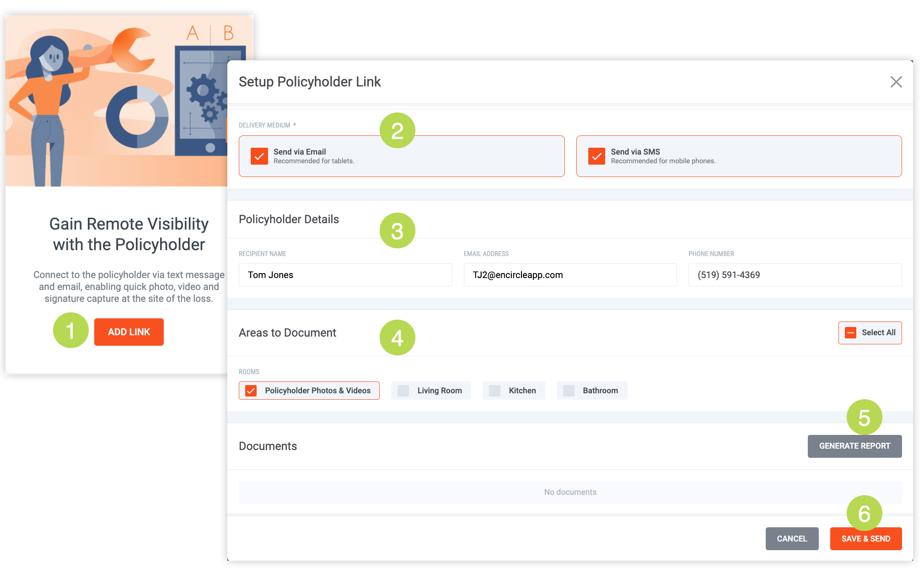The width and height of the screenshot is (924, 568).
Task: Click the green step 3 badge
Action: pos(397,231)
